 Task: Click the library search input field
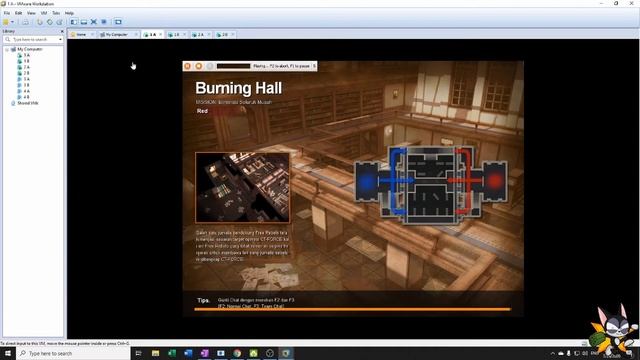(33, 40)
